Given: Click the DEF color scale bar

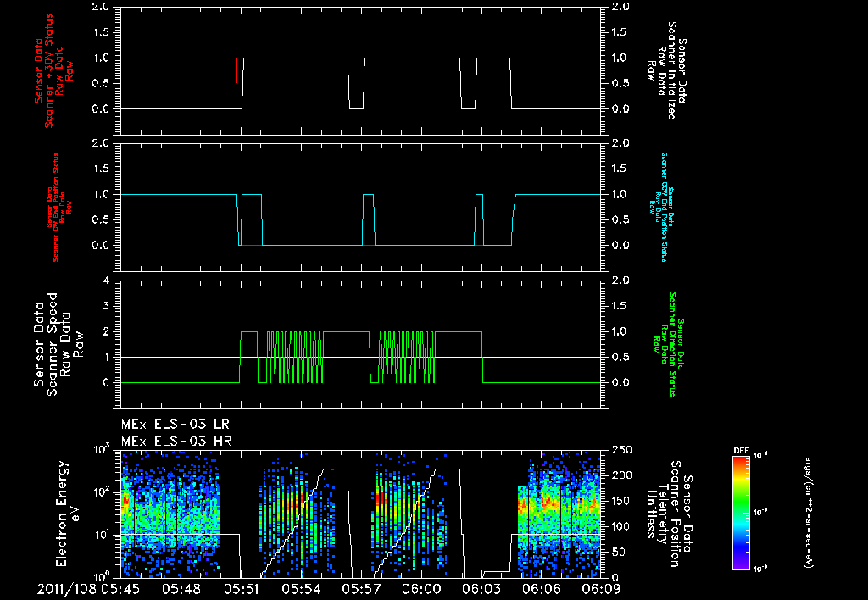Looking at the screenshot, I should [741, 512].
